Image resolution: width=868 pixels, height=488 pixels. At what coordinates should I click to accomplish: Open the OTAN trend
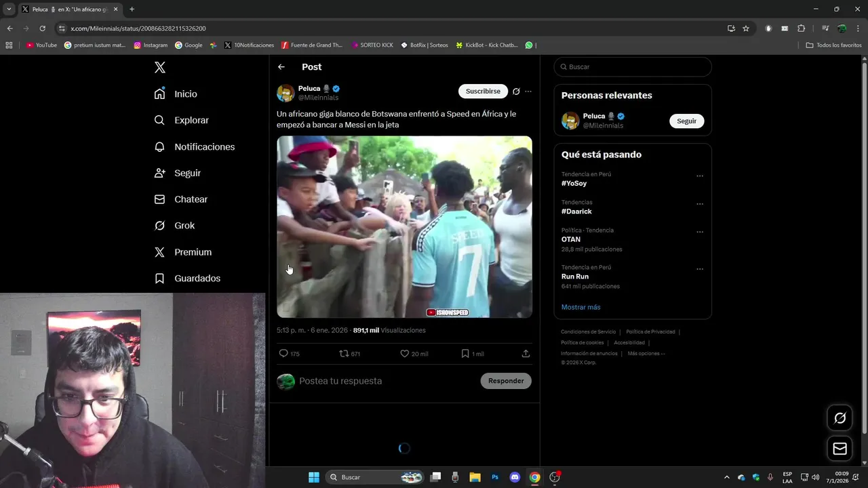(571, 239)
